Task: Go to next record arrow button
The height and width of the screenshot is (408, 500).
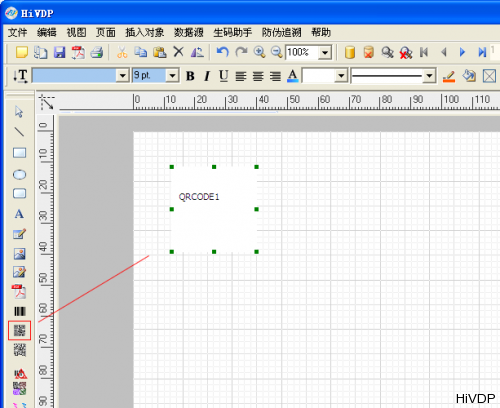Action: [462, 52]
